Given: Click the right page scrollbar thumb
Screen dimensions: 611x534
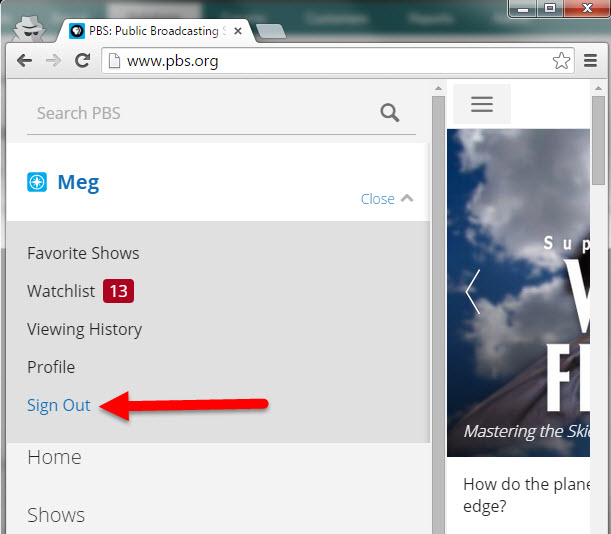Looking at the screenshot, I should [599, 140].
